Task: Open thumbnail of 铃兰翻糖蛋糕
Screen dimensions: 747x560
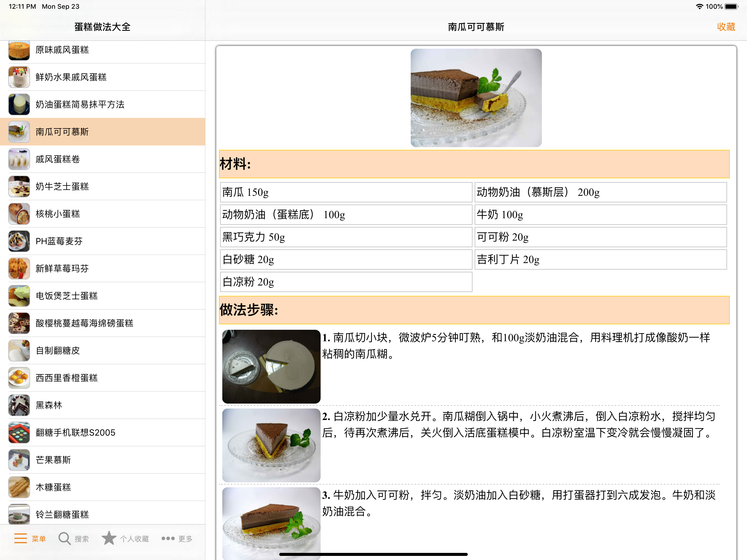Action: pyautogui.click(x=19, y=514)
